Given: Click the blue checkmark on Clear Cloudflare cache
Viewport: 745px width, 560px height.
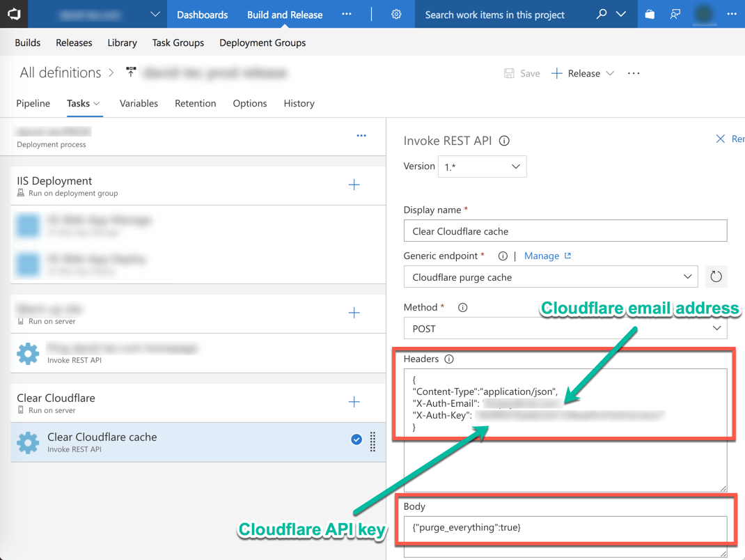Looking at the screenshot, I should (x=356, y=440).
